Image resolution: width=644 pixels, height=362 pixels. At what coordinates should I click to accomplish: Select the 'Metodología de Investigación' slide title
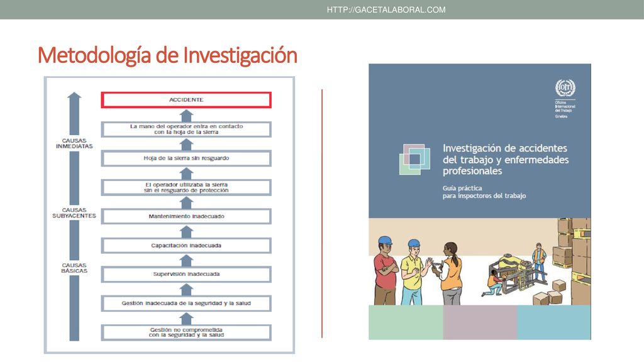pyautogui.click(x=167, y=55)
